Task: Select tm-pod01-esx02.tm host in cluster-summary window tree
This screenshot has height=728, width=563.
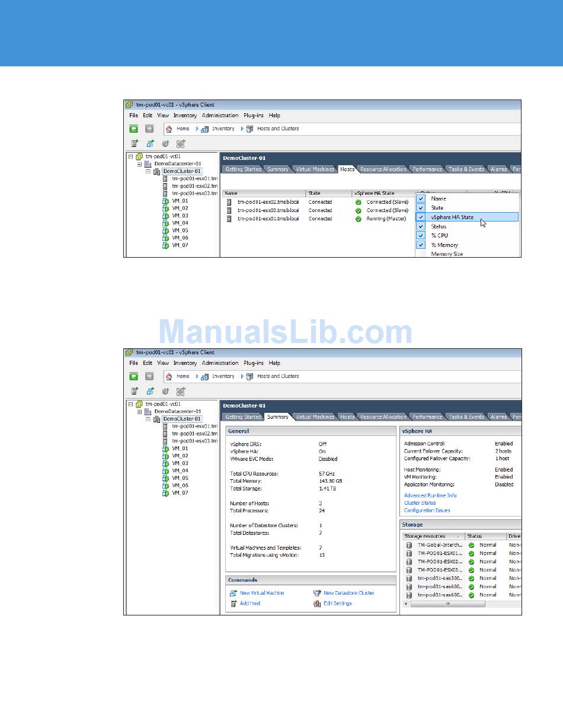Action: click(195, 434)
